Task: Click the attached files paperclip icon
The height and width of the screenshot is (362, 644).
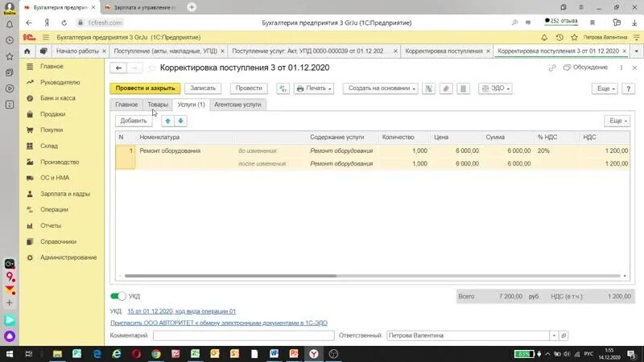Action: point(446,88)
